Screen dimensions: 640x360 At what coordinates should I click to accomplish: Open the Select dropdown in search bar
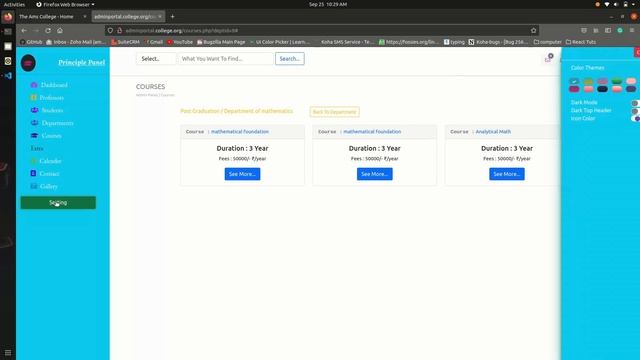pos(156,59)
